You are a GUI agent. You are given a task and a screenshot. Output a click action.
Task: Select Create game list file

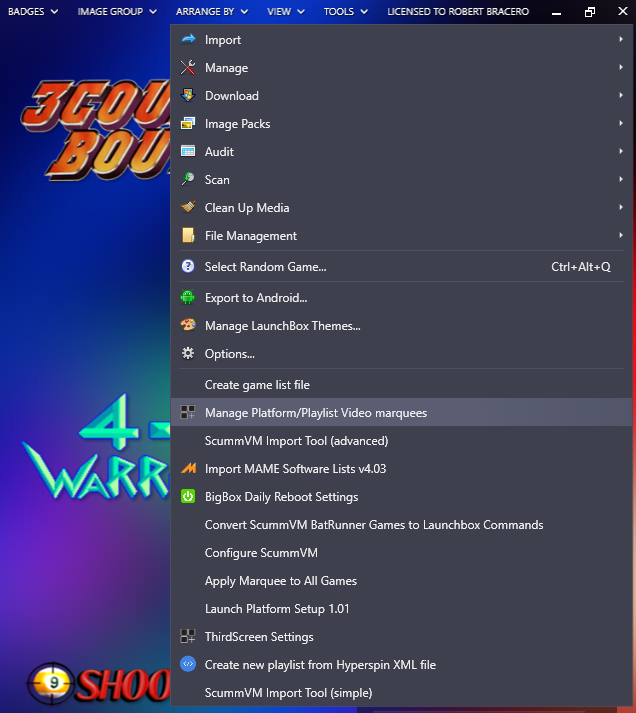tap(401, 385)
